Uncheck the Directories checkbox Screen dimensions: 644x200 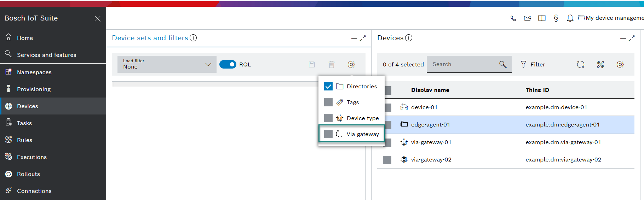(x=328, y=86)
